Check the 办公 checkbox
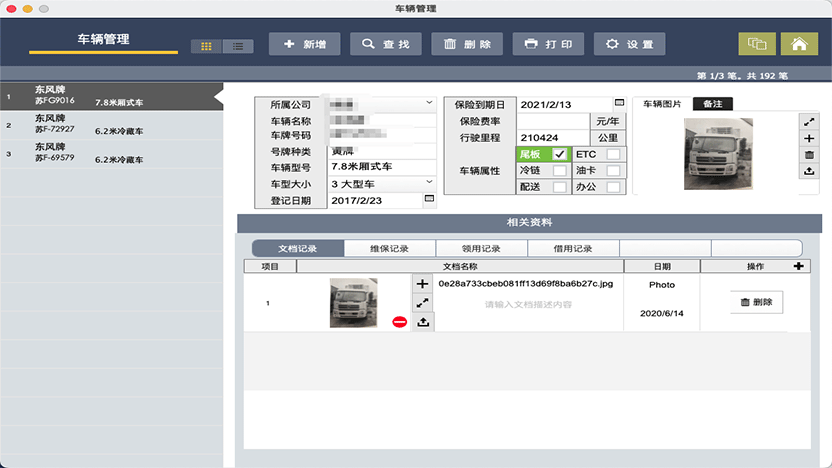This screenshot has width=832, height=468. pos(613,187)
